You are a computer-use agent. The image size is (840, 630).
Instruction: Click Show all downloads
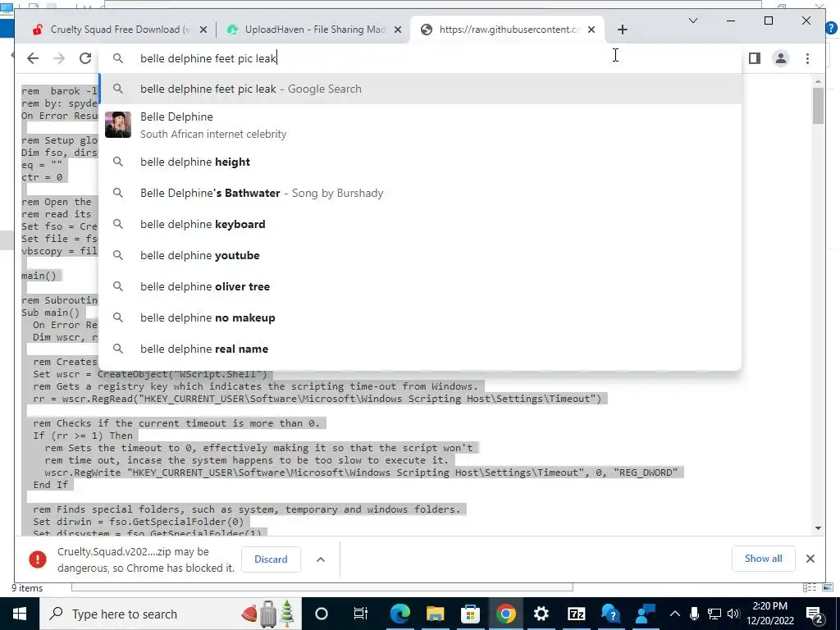click(764, 559)
